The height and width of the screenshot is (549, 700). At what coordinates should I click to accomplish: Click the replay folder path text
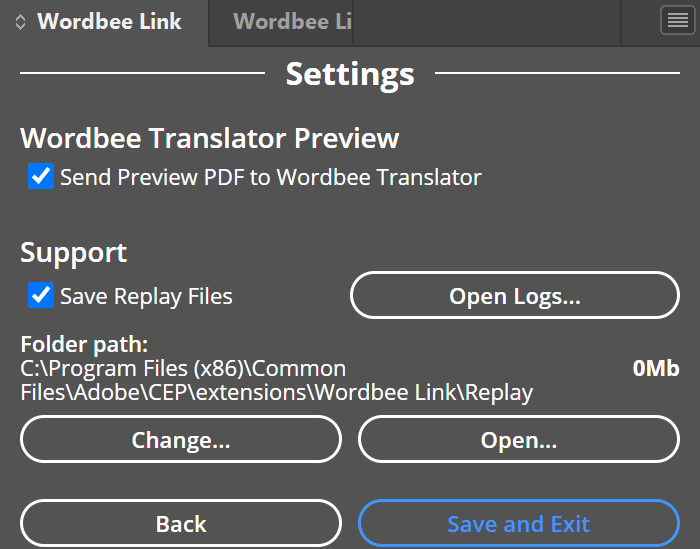pos(276,381)
